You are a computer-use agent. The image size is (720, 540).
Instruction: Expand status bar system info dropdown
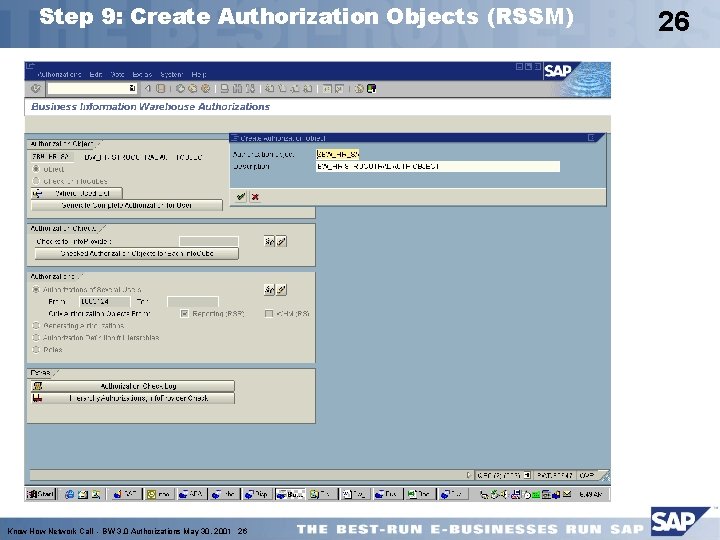(x=527, y=475)
